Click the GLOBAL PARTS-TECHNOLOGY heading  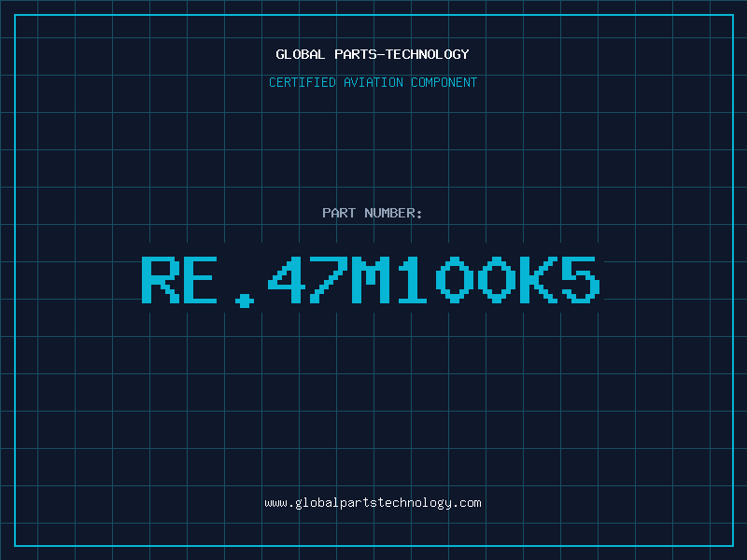coord(373,54)
